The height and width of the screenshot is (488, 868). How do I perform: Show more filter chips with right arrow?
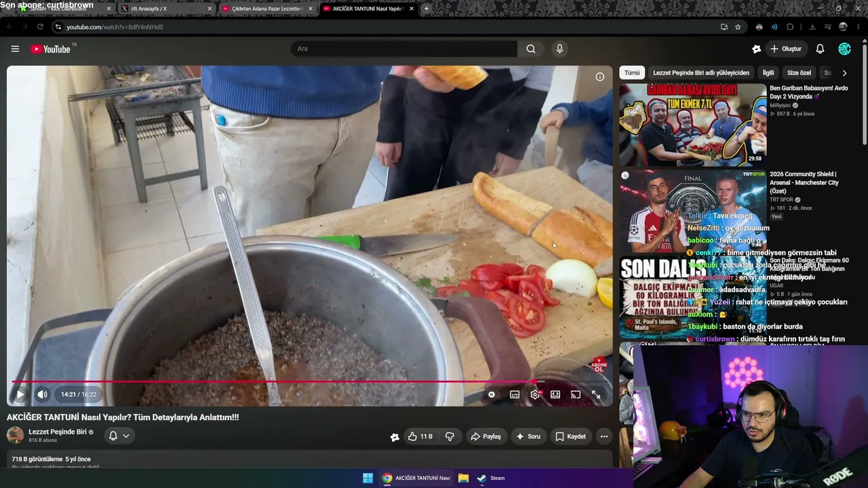click(844, 73)
